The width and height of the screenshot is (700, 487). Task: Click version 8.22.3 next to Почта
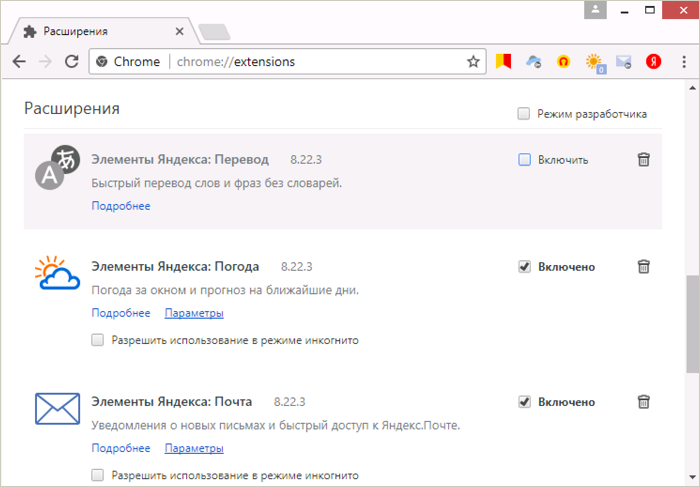click(289, 402)
